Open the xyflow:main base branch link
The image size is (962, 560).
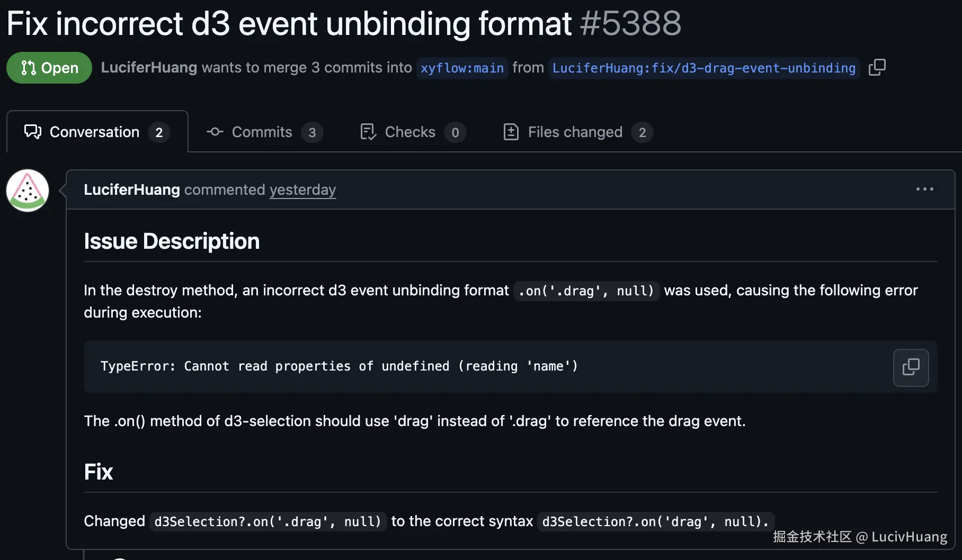click(x=462, y=68)
